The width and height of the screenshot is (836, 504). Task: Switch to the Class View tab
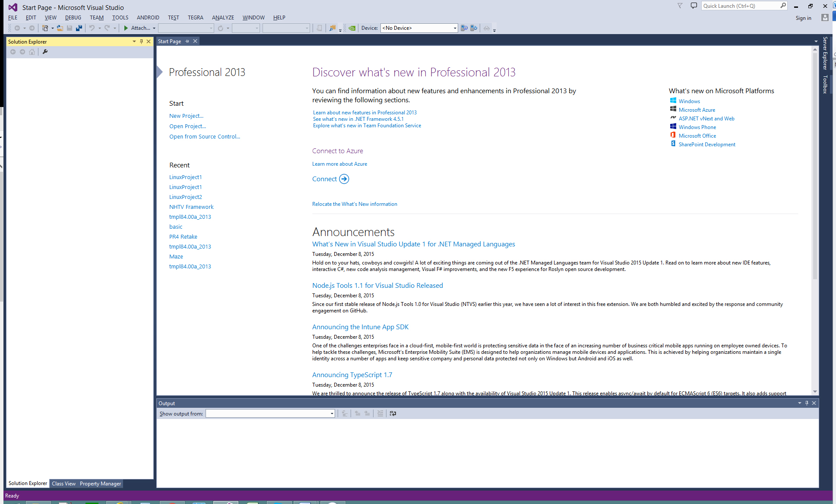point(64,484)
